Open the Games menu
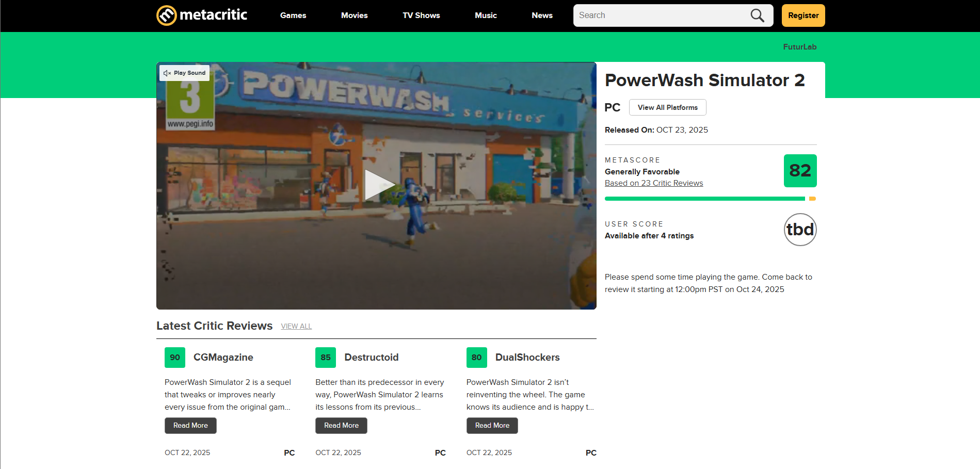980x469 pixels. (293, 15)
